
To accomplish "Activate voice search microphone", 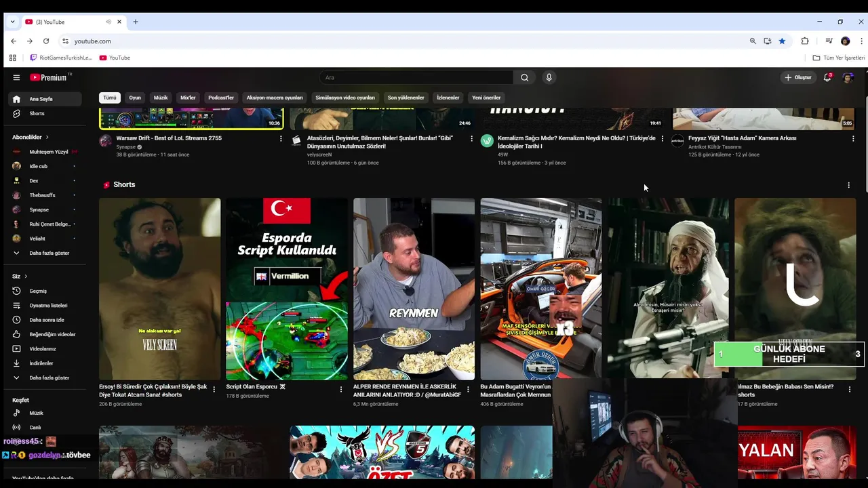I will 549,77.
